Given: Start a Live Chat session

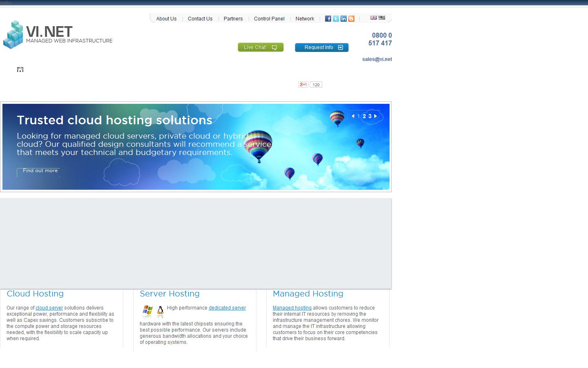Looking at the screenshot, I should pos(261,47).
